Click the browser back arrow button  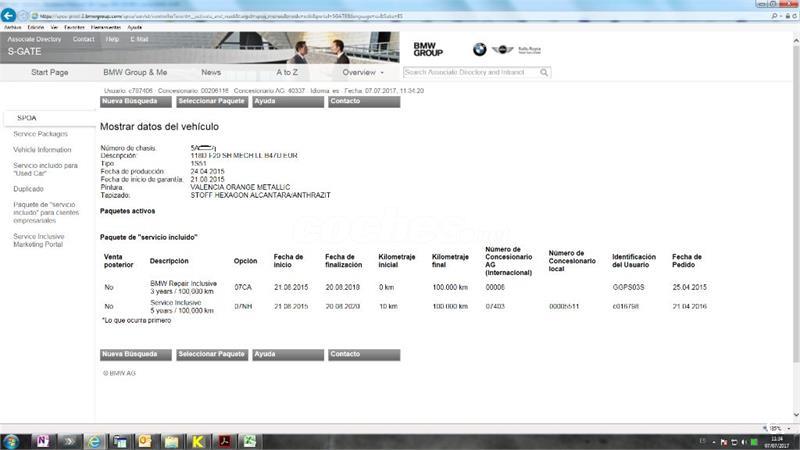click(10, 16)
